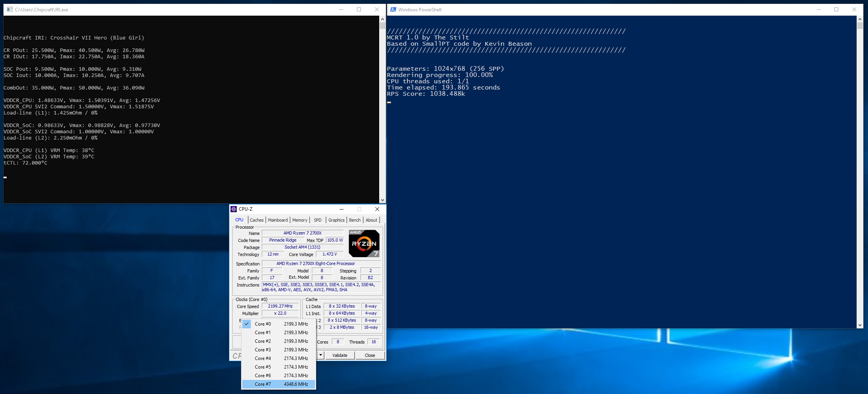The image size is (868, 394).
Task: Maximize the IRI.exe console window
Action: 359,9
